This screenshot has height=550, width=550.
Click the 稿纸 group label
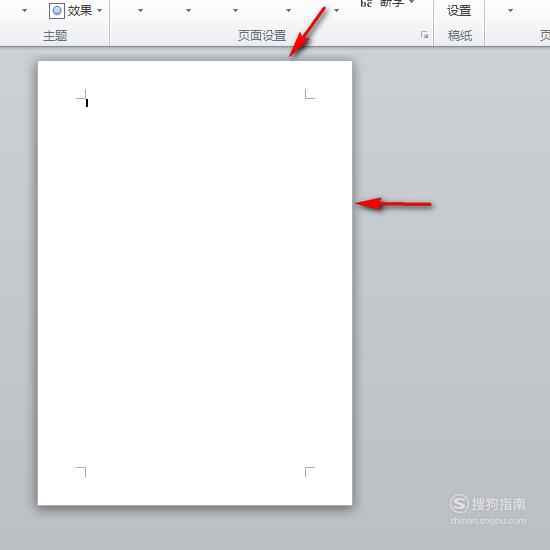460,35
